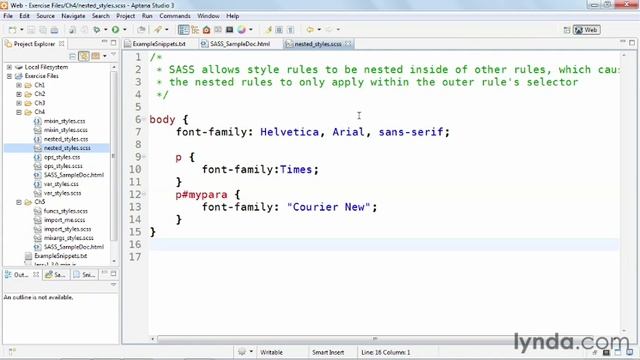The image size is (640, 360).
Task: Open Project Explorer view menu triangle
Action: pyautogui.click(x=113, y=55)
